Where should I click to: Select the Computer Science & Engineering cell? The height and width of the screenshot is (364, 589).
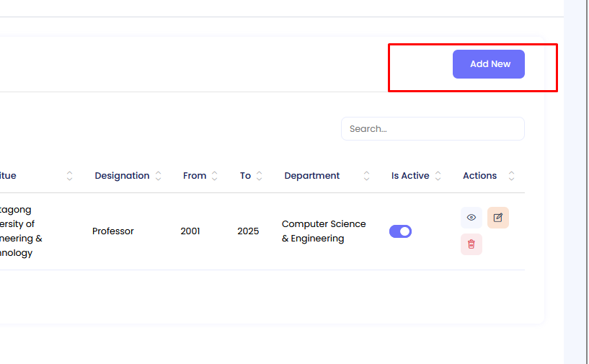coord(324,231)
